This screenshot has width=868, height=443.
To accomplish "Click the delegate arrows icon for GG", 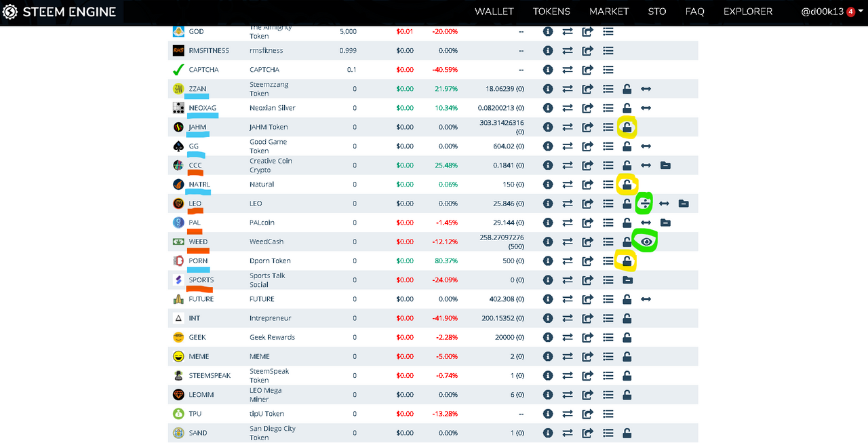I will pos(646,146).
